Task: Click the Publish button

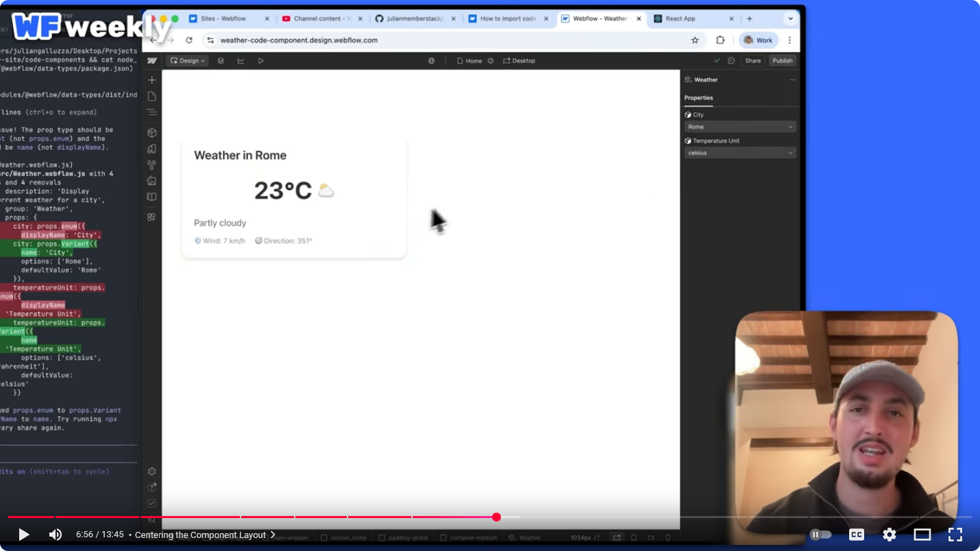Action: coord(782,61)
